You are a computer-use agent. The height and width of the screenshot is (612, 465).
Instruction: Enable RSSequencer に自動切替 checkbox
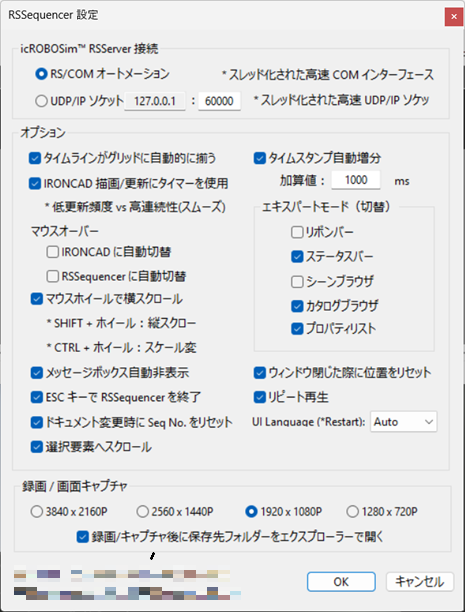[x=53, y=276]
